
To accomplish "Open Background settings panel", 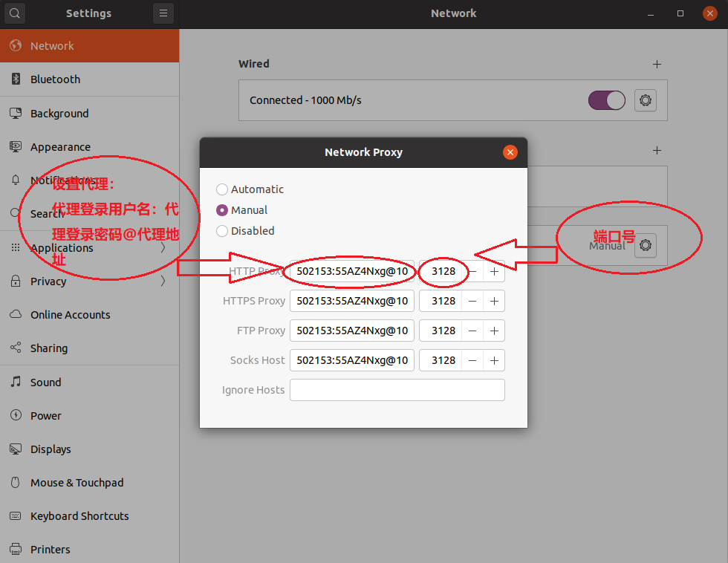I will (90, 113).
